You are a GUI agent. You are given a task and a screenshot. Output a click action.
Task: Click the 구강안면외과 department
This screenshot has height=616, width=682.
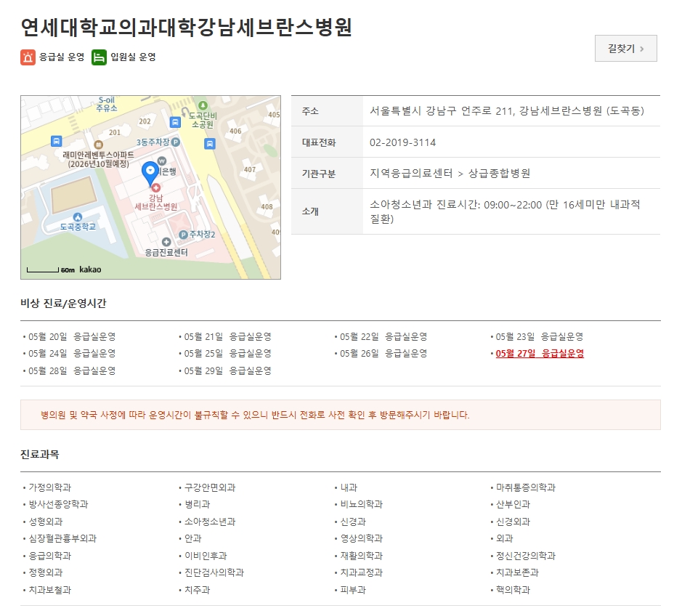(x=210, y=487)
